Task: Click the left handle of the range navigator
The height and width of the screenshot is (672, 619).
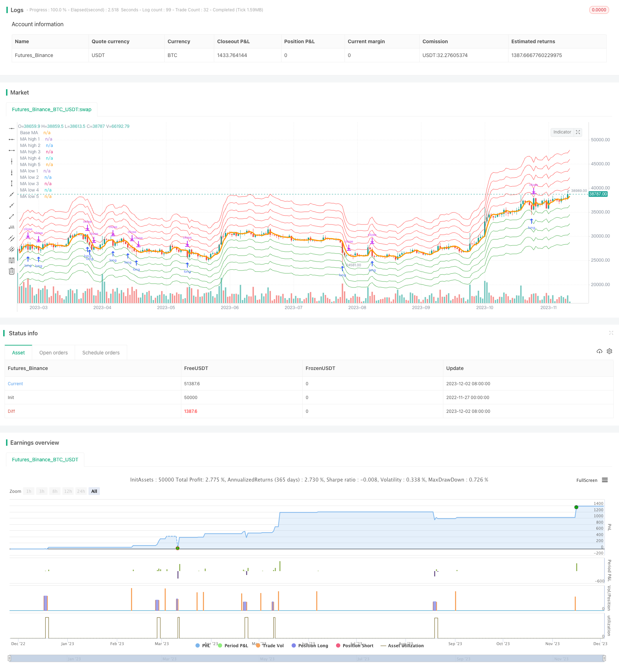Action: (x=10, y=658)
